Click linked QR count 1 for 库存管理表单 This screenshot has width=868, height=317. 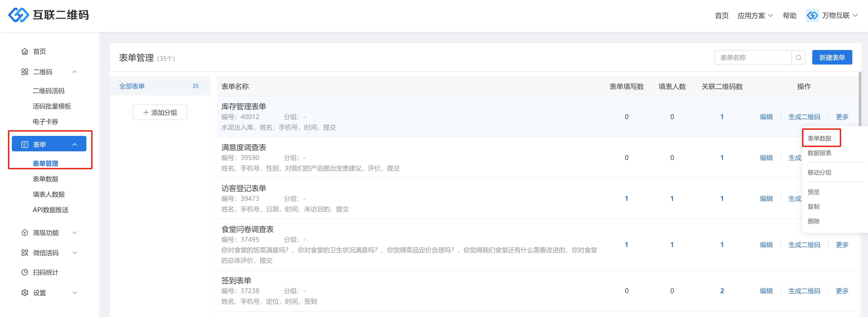point(722,117)
